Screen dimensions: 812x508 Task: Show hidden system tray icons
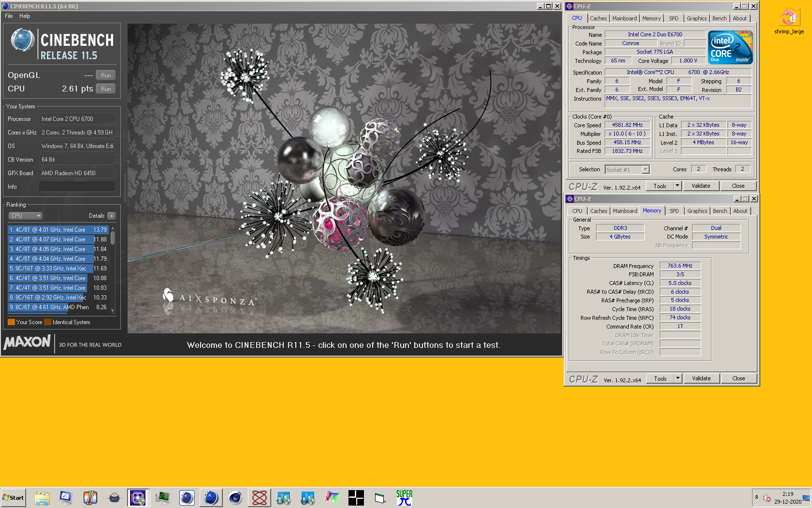tap(756, 497)
